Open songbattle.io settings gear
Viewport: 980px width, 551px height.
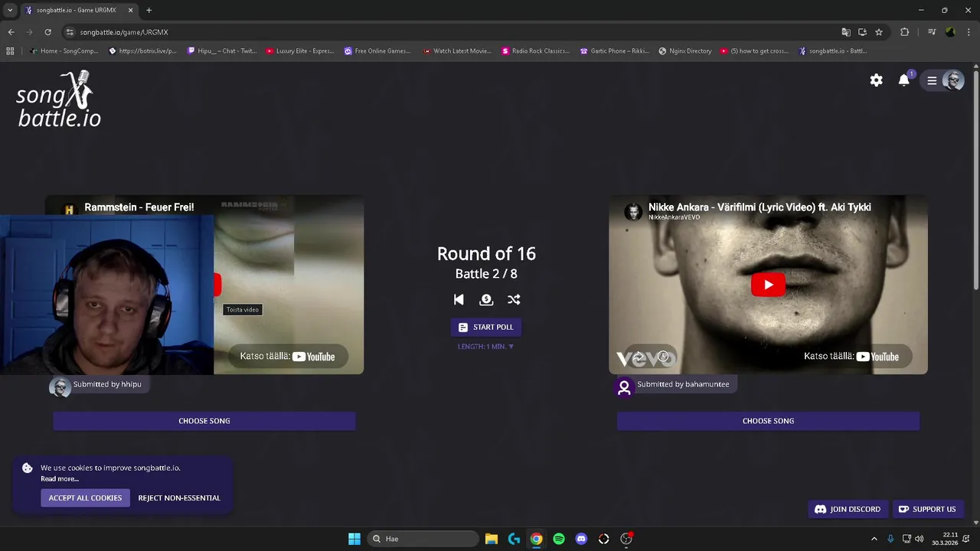[877, 80]
